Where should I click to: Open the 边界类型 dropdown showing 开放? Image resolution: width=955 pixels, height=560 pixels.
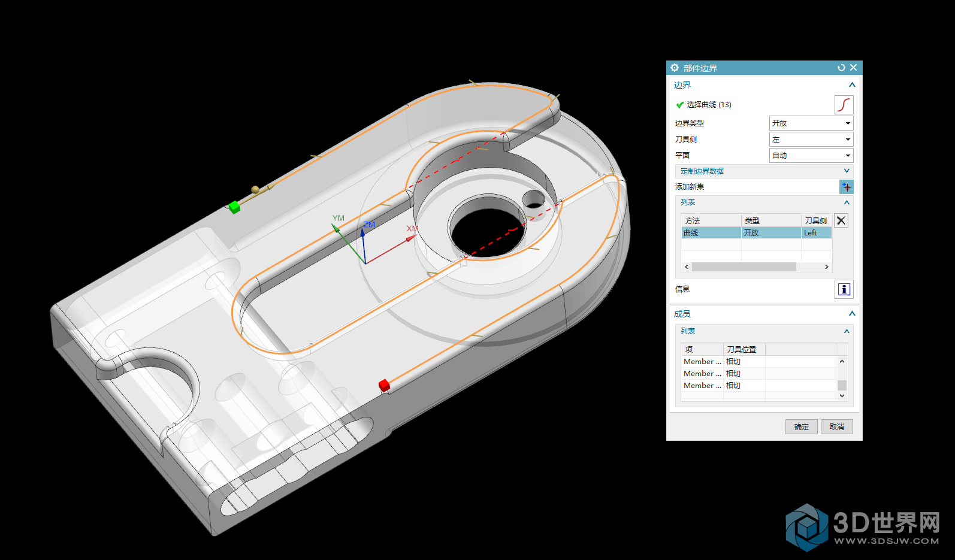pos(811,123)
